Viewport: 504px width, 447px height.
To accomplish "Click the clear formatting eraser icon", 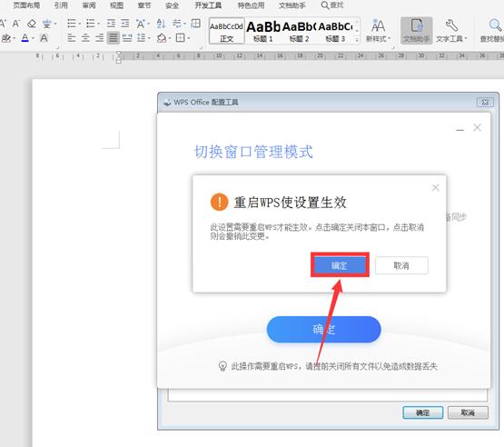I will pos(32,24).
